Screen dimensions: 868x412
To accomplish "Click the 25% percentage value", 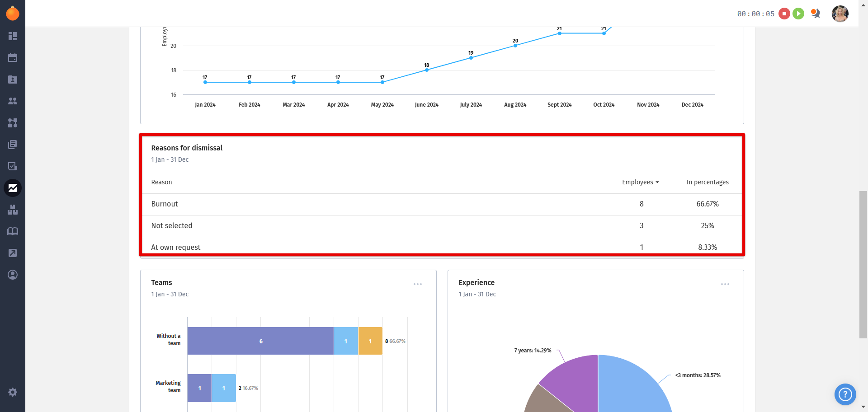I will [x=708, y=226].
